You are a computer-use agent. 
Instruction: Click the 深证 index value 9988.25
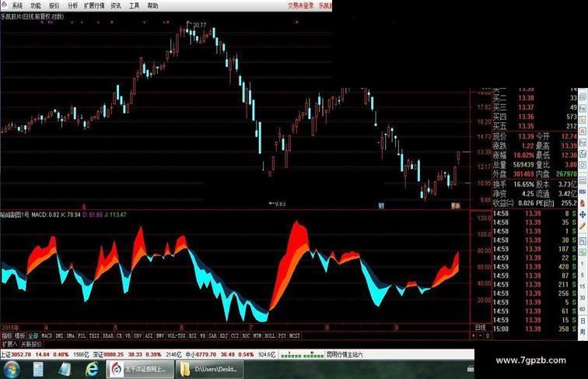[114, 355]
